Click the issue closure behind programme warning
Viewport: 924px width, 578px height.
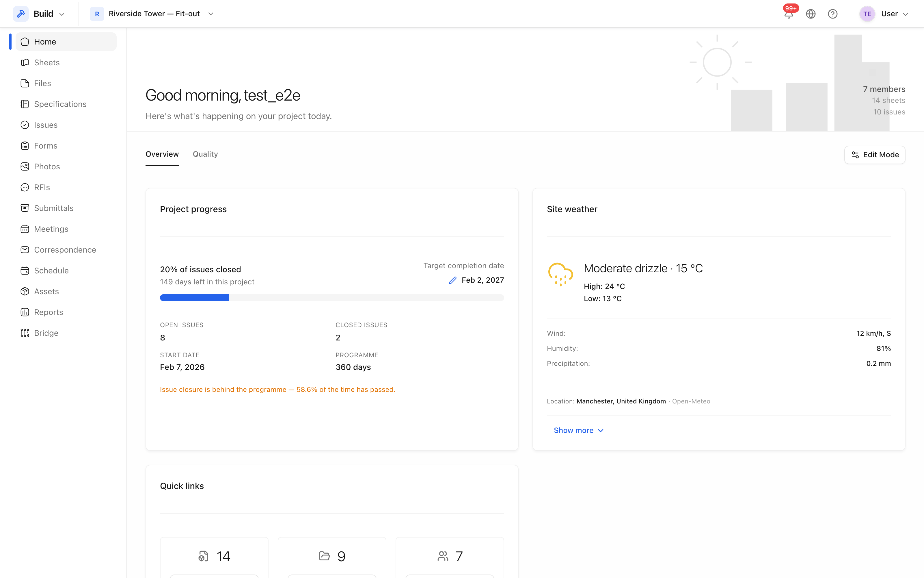click(x=277, y=390)
